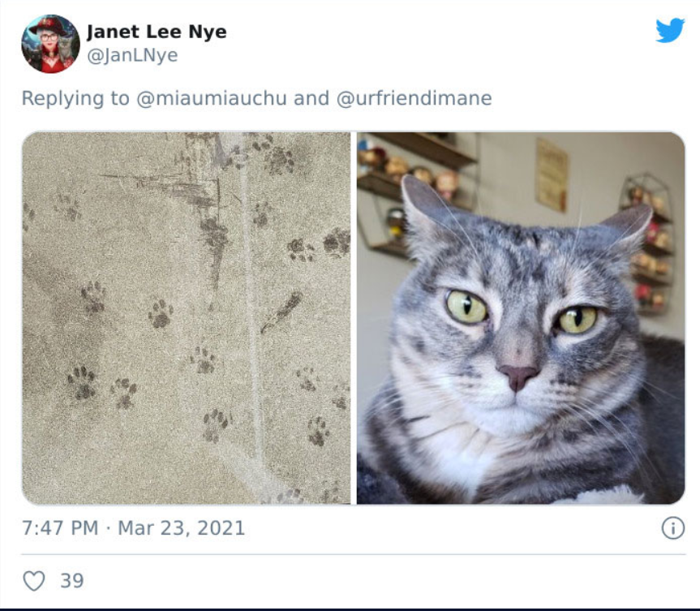Visit the @miaumiauchu mention
The width and height of the screenshot is (700, 611).
[211, 98]
